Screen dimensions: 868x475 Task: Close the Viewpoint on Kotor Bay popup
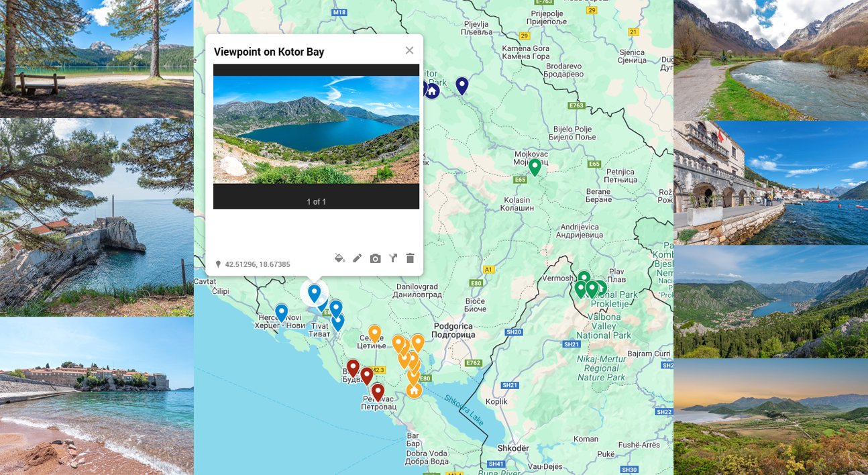[409, 50]
